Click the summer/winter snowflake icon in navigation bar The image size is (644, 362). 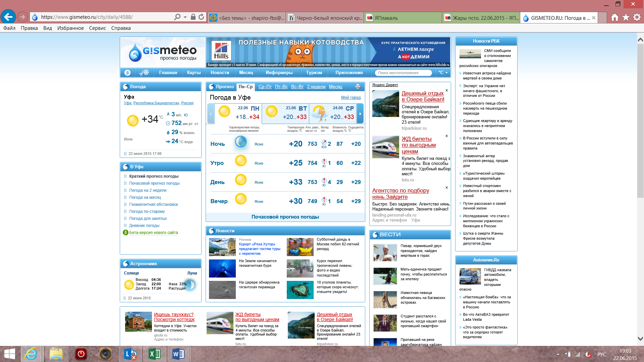click(144, 73)
